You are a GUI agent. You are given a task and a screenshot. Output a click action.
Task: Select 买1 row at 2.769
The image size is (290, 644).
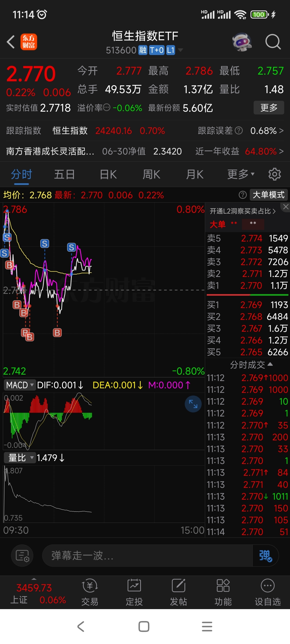click(248, 305)
